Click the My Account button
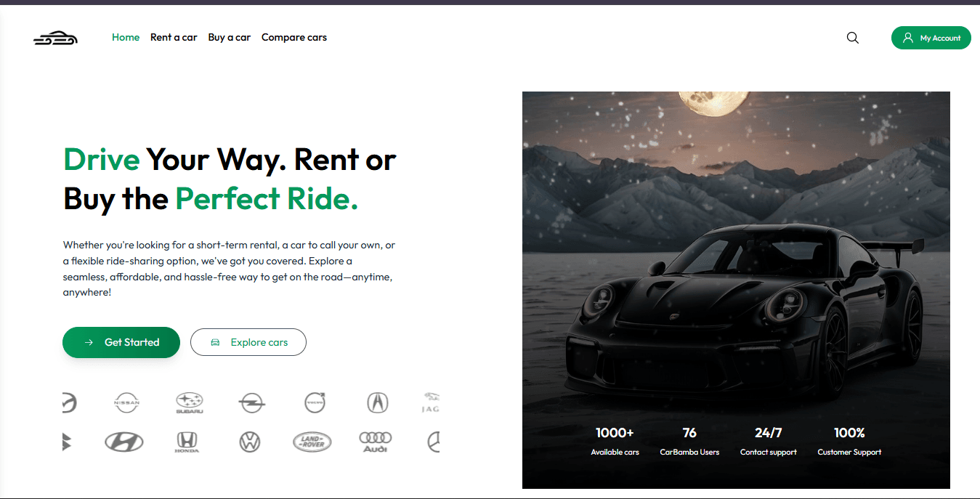 coord(931,38)
